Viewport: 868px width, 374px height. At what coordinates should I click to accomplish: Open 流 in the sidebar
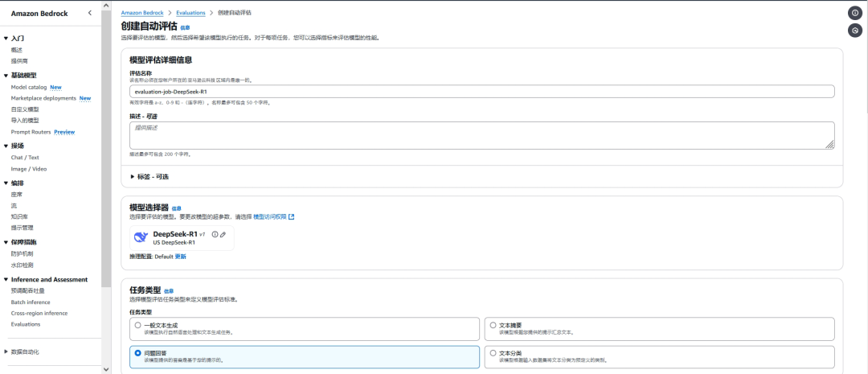coord(14,206)
